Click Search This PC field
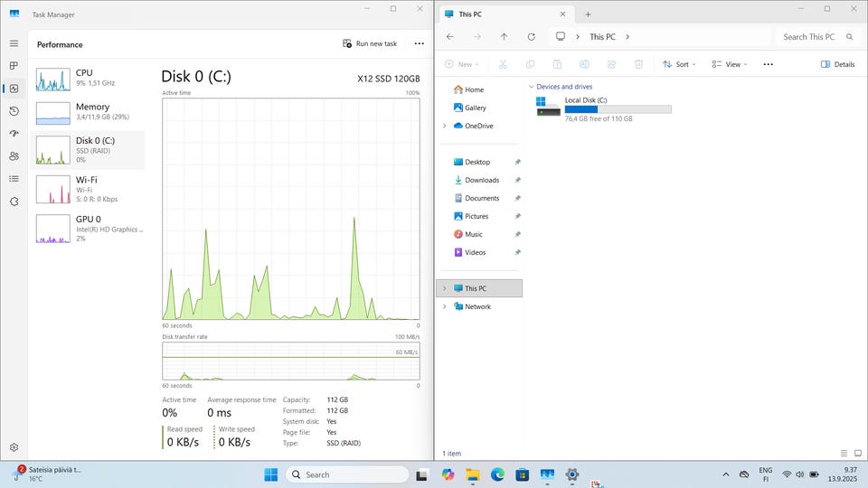The width and height of the screenshot is (868, 488). click(x=817, y=36)
